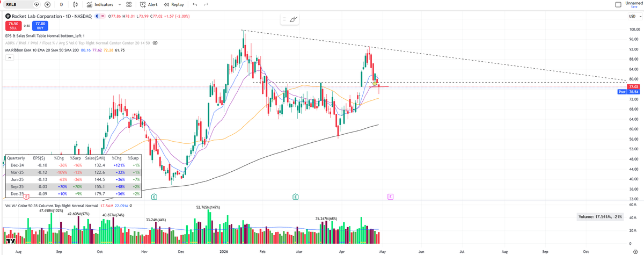Click the undo arrow
Screen dimensions: 644x255
(x=194, y=4)
